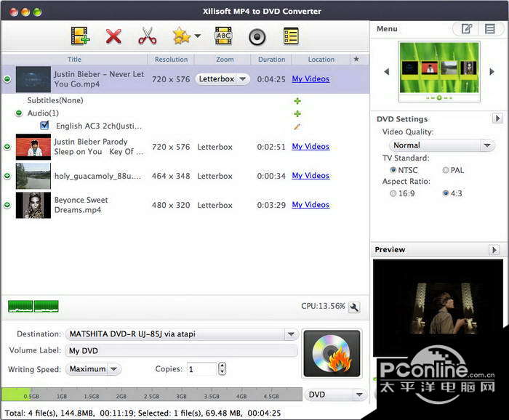Screen dimensions: 509x420
Task: Select the Beyonce Sweet Dreams thumbnail
Action: tap(33, 205)
